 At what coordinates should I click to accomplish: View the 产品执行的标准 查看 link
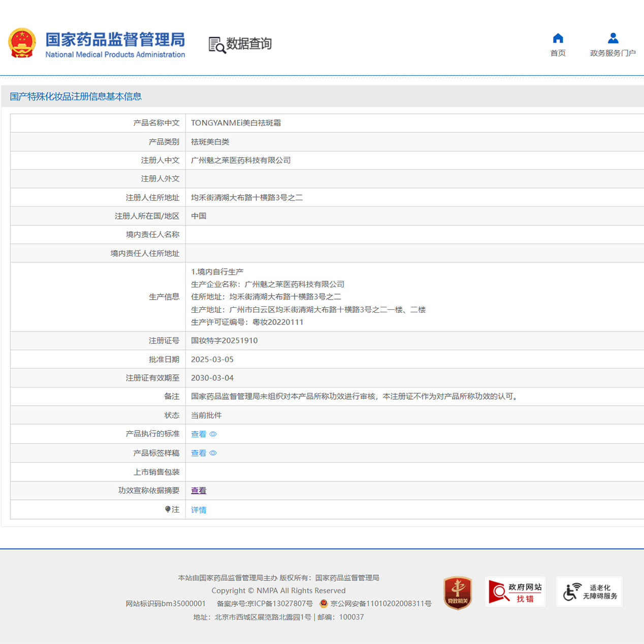[199, 434]
